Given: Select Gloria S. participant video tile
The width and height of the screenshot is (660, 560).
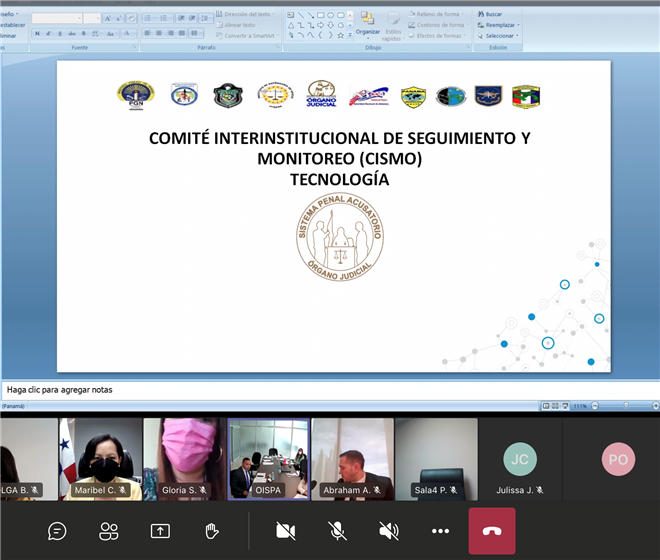Looking at the screenshot, I should (x=184, y=459).
